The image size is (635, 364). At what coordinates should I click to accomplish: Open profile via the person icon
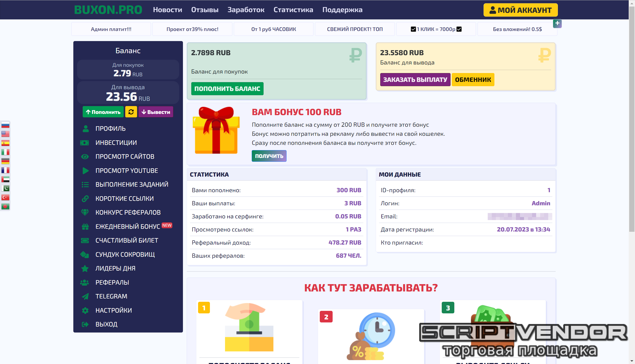pos(85,128)
